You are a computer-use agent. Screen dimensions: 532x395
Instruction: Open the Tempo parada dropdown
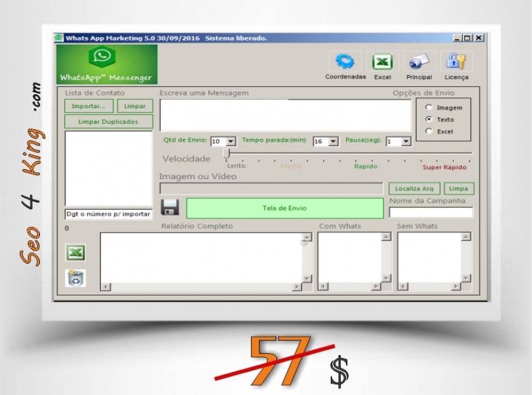pos(333,141)
